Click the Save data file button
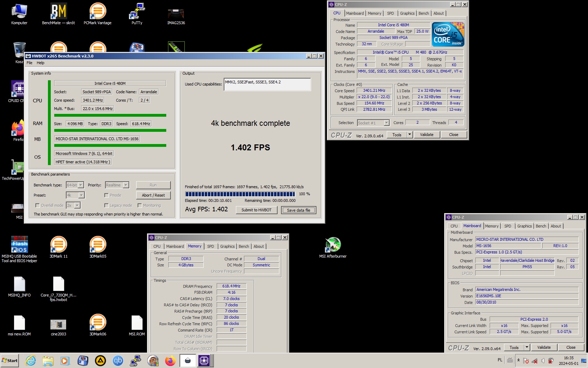 pyautogui.click(x=299, y=210)
